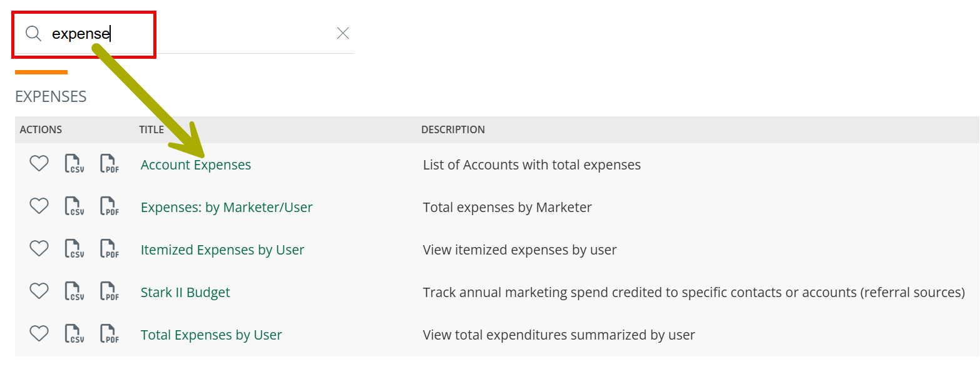Export Stark II Budget as PDF
This screenshot has height=369, width=980.
click(x=110, y=291)
